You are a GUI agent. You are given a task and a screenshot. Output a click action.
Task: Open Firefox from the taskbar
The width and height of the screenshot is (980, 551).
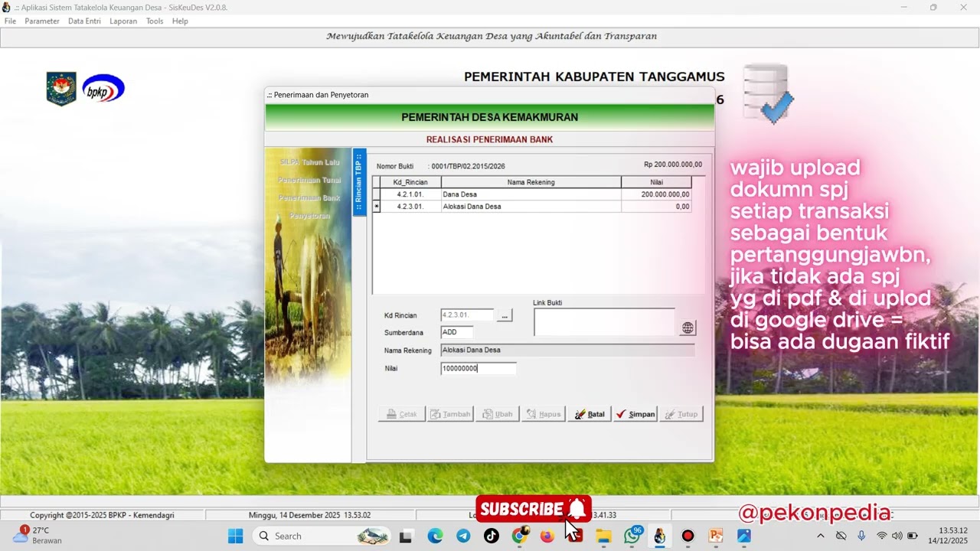click(x=547, y=536)
